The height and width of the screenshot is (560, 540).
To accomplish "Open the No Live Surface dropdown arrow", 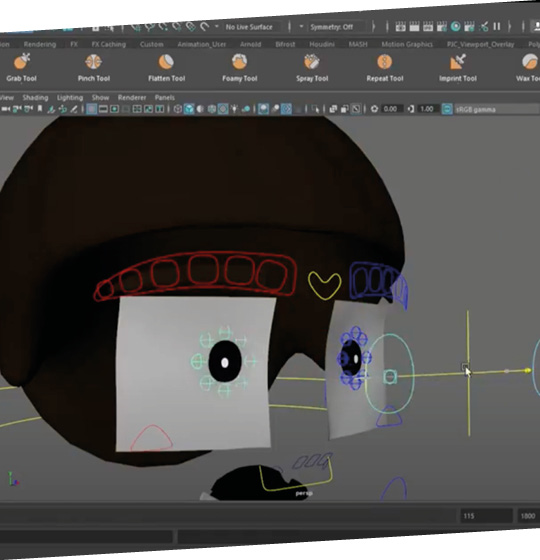I will tap(216, 27).
